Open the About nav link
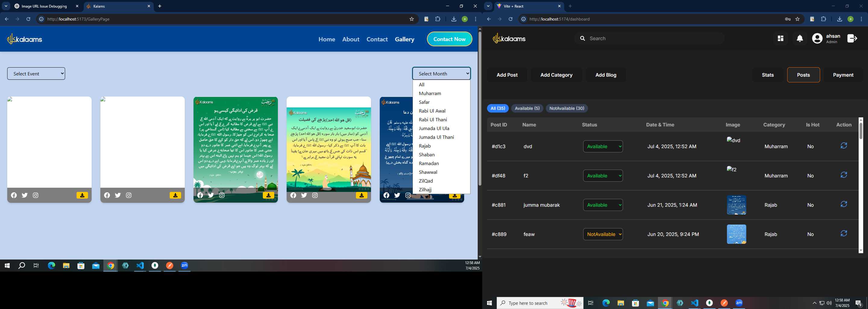 coord(351,40)
